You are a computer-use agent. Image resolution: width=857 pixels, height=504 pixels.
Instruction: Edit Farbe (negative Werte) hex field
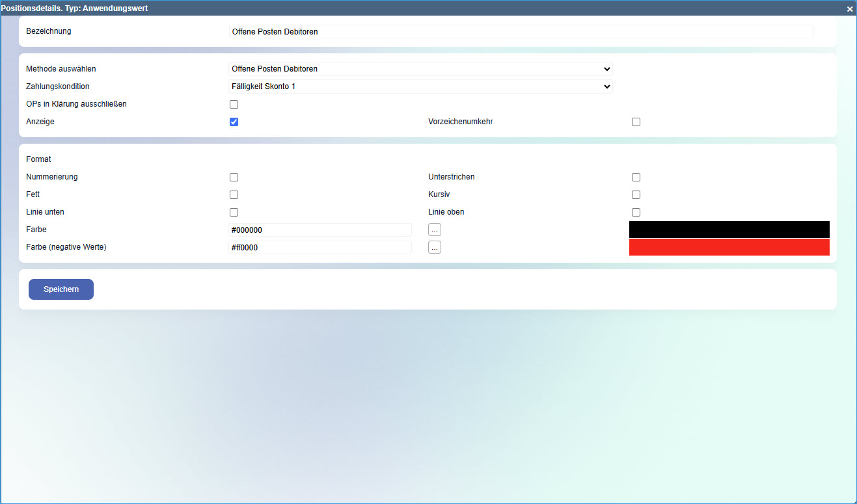click(320, 248)
